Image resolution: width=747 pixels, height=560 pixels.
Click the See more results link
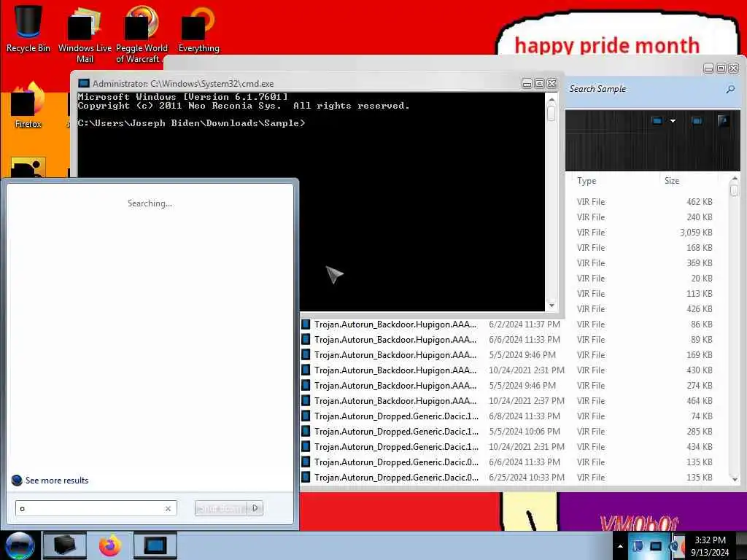57,480
